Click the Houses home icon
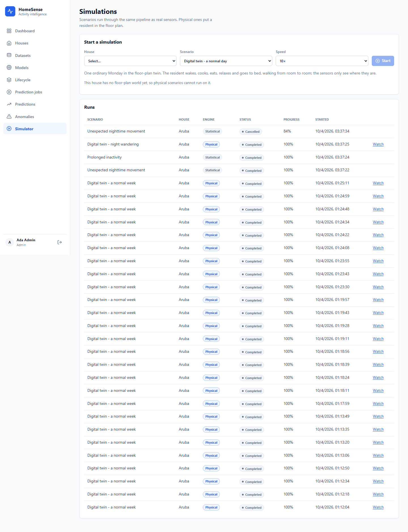The height and width of the screenshot is (532, 408). 9,43
